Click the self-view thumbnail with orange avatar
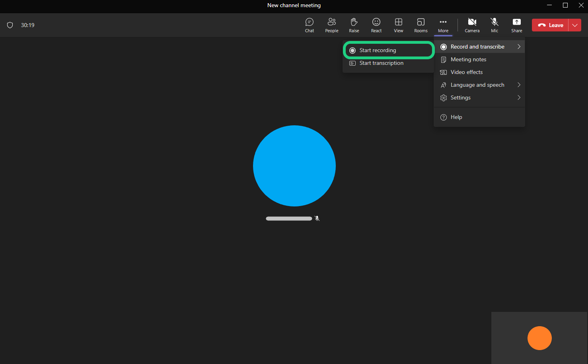 pos(539,338)
